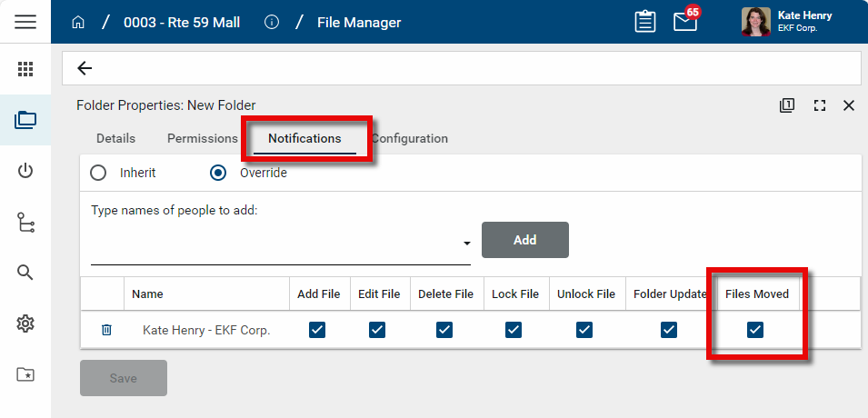Go home via the house icon
The height and width of the screenshot is (418, 868).
click(78, 22)
